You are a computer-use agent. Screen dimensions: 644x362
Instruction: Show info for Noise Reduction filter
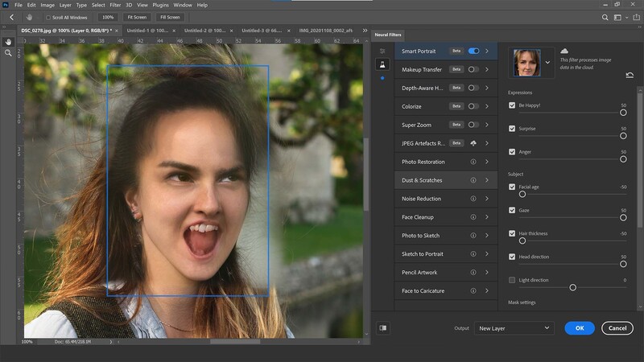(473, 199)
